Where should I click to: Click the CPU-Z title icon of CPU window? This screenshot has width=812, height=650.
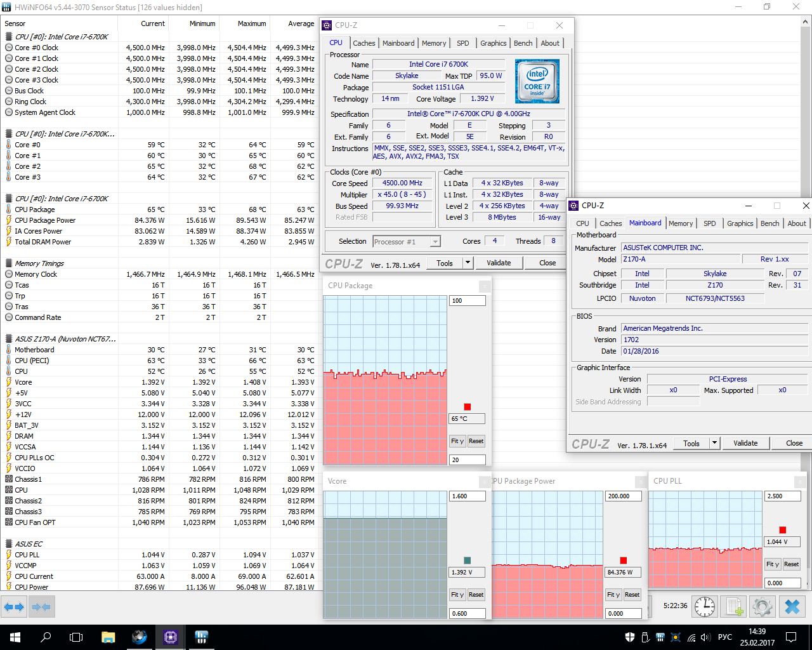(x=327, y=25)
